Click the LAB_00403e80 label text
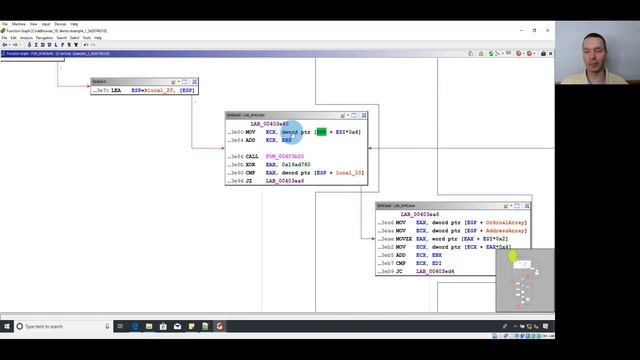Screen dimensions: 640x360 tap(269, 124)
